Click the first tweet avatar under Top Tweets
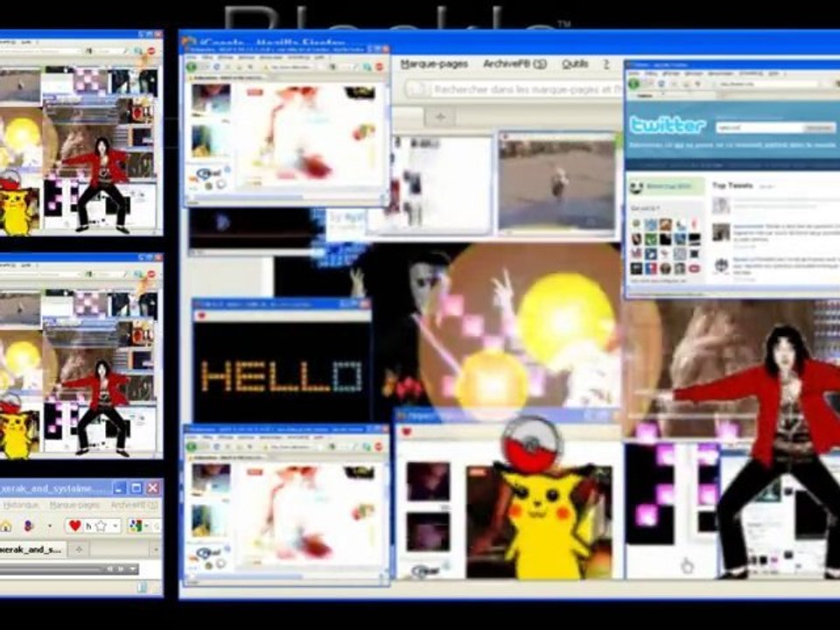 [721, 205]
